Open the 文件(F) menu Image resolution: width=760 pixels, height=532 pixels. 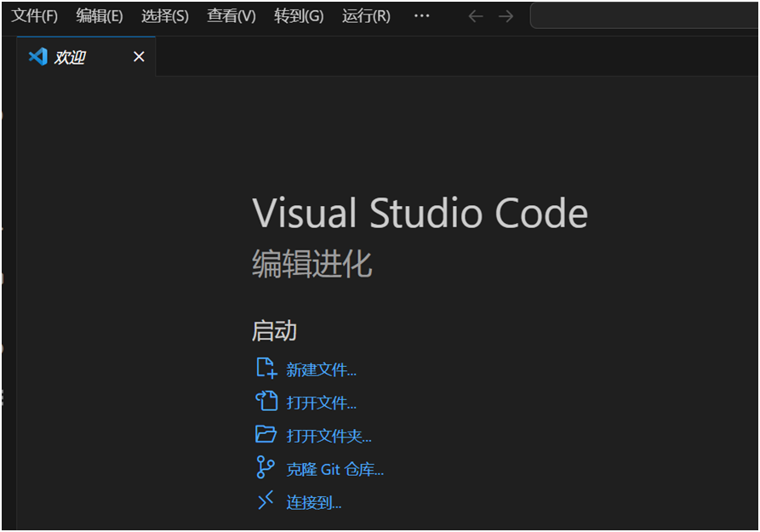coord(34,16)
